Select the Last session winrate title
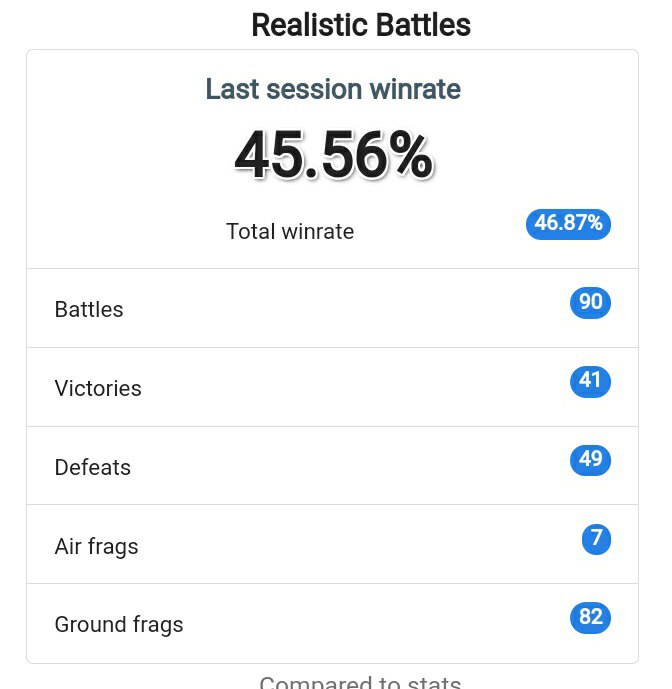Viewport: 672px width, 689px height. (333, 89)
